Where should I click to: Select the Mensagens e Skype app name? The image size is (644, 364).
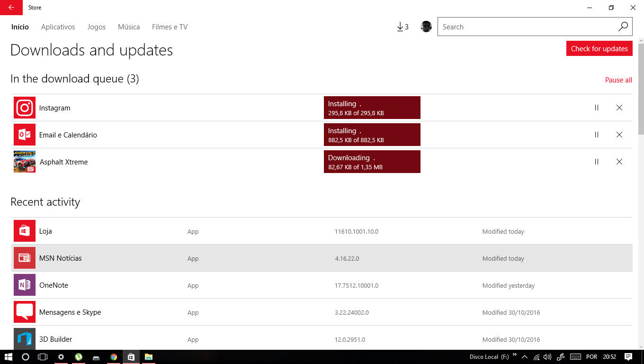(70, 312)
